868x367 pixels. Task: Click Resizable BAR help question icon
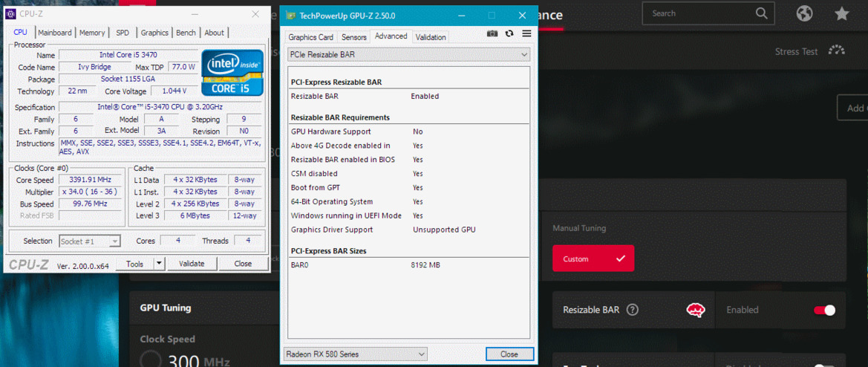[x=633, y=310]
